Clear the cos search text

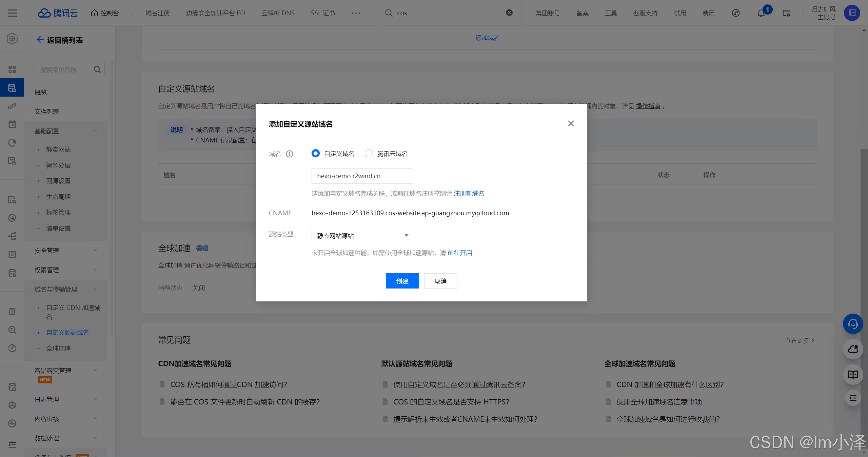click(509, 13)
